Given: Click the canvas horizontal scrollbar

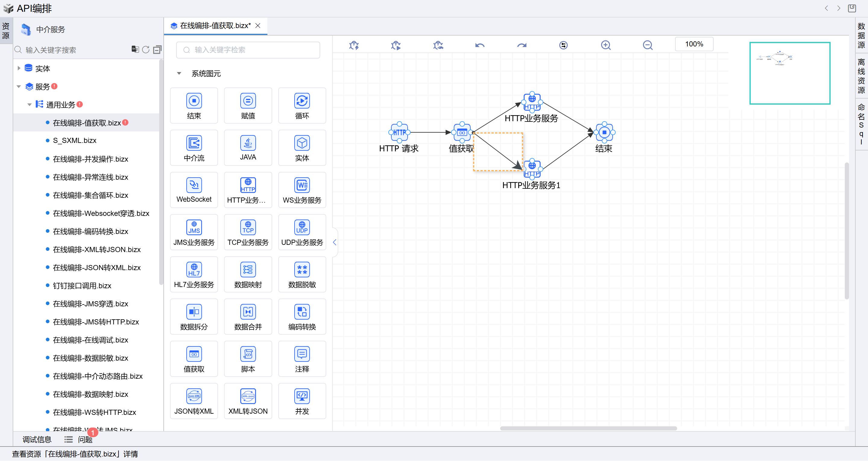Looking at the screenshot, I should [x=588, y=428].
